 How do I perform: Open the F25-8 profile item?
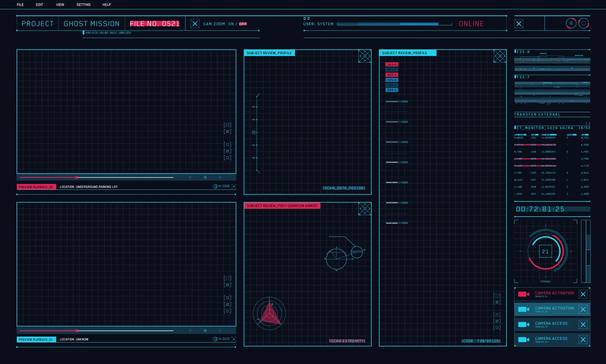392,80
